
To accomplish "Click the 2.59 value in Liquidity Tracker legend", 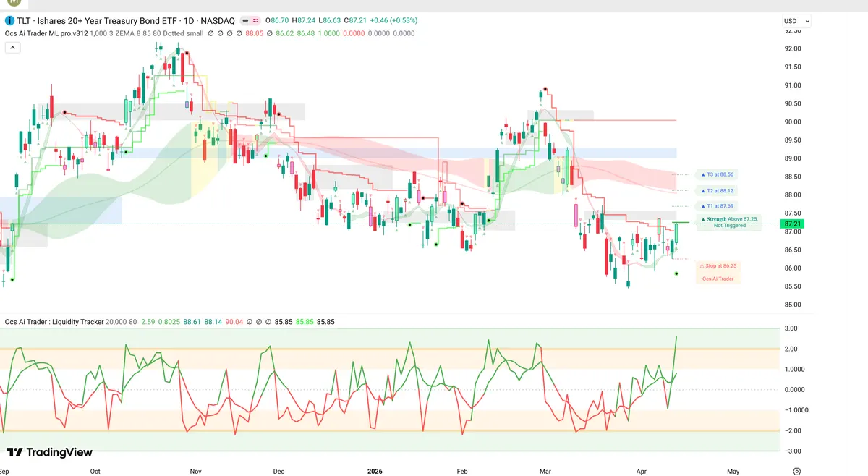I will click(148, 321).
